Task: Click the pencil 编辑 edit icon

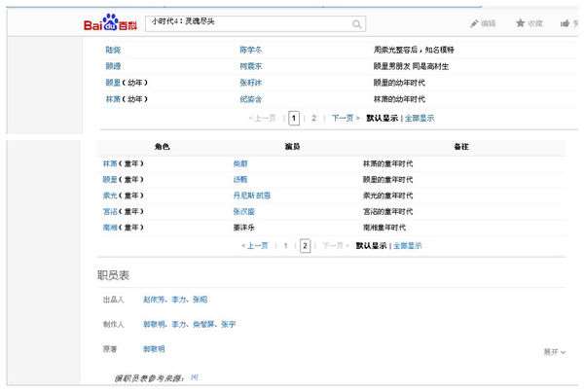Action: pos(483,23)
